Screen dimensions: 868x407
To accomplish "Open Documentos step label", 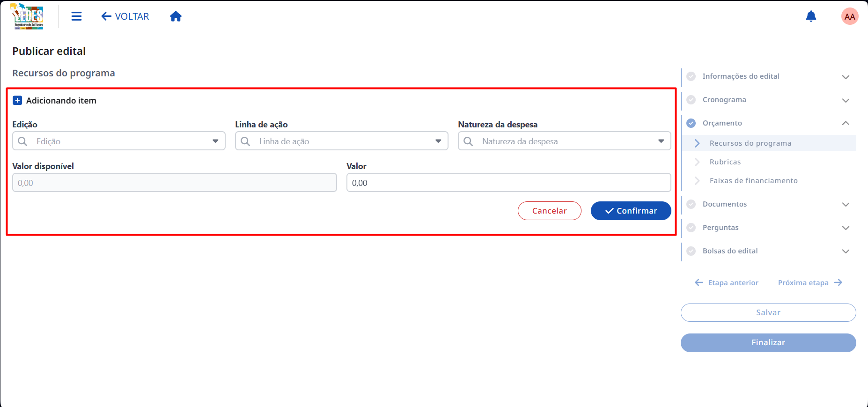I will [725, 204].
